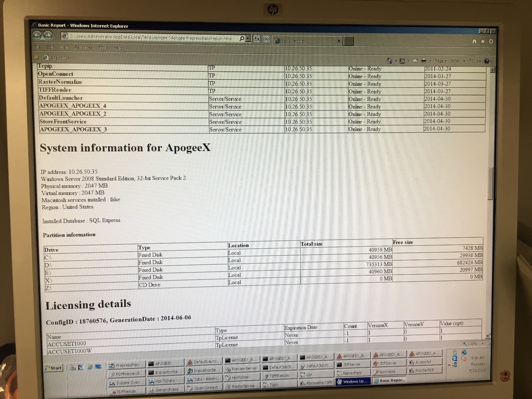
Task: Click the 'Partition information' heading
Action: coord(69,235)
